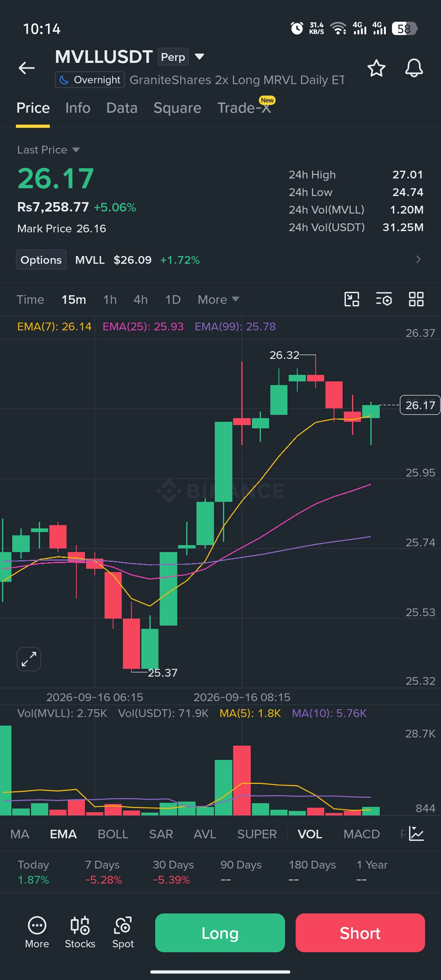This screenshot has width=441, height=980.
Task: Open the trading pair selector dropdown arrow
Action: click(199, 57)
